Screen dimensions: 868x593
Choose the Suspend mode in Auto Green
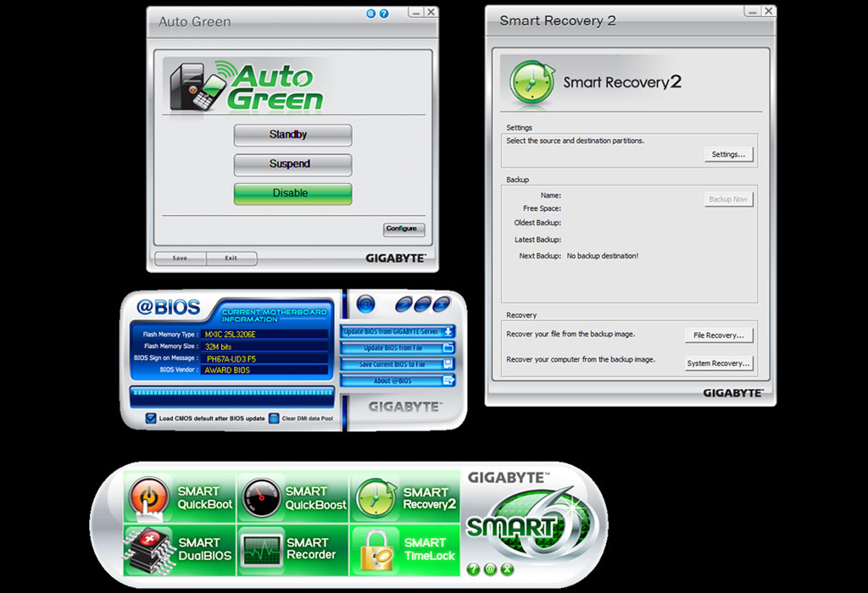pos(292,164)
